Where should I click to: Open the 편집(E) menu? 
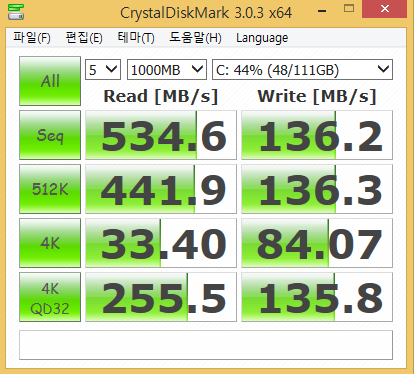coord(84,38)
